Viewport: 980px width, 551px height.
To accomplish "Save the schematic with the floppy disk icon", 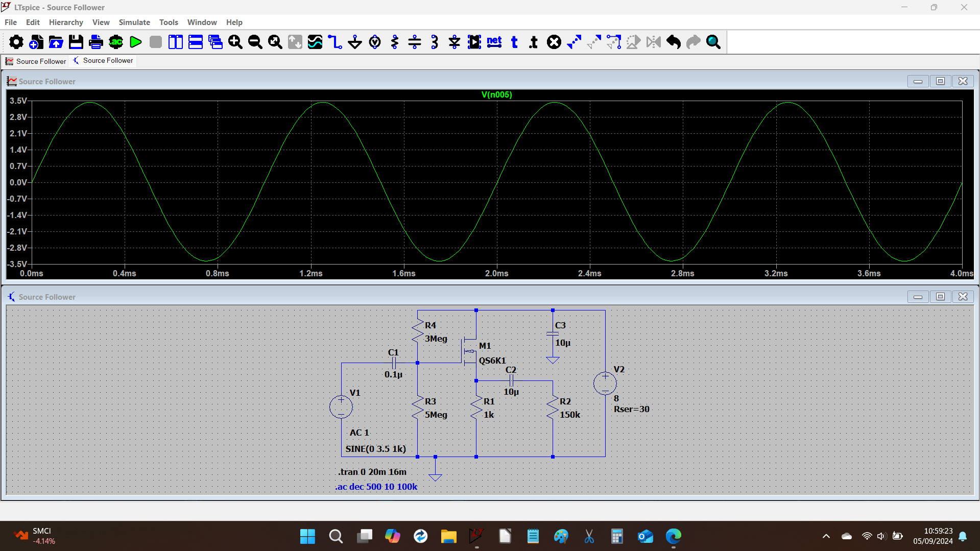I will pos(76,42).
